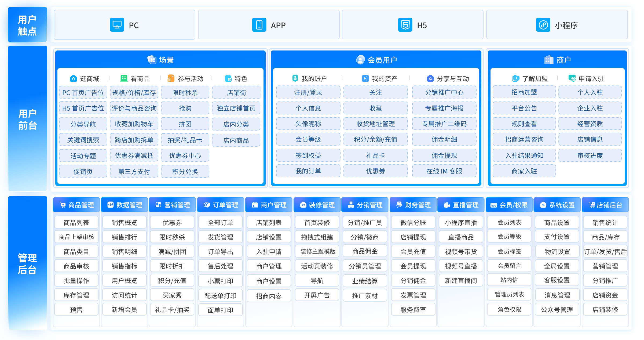Click the 满减/拼团 item
This screenshot has height=340, width=644.
point(172,251)
